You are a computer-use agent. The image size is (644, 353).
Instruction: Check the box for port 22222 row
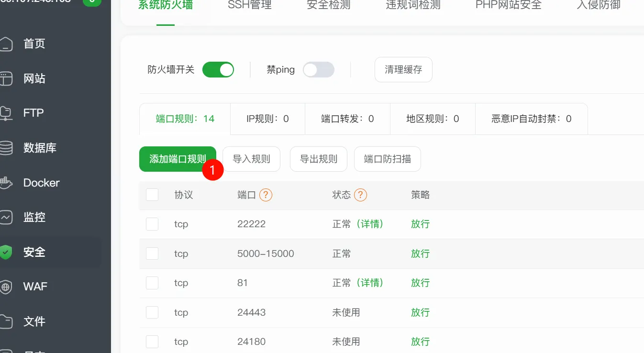click(x=152, y=224)
